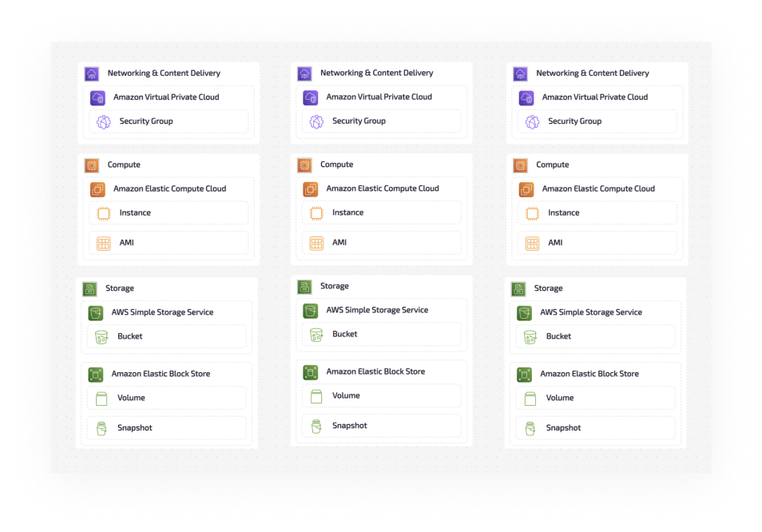
Task: Click the Elastic Compute Cloud icon, middle column
Action: (x=311, y=189)
